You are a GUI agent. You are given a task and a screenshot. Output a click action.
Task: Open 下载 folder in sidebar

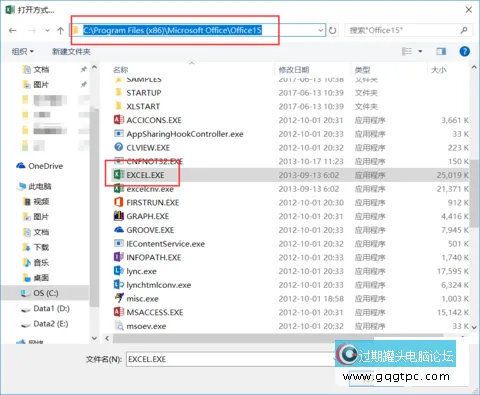point(36,247)
